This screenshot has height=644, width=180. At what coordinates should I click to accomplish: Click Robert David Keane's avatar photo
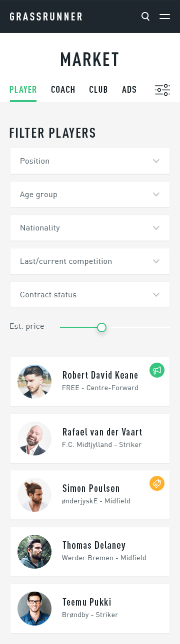(34, 382)
